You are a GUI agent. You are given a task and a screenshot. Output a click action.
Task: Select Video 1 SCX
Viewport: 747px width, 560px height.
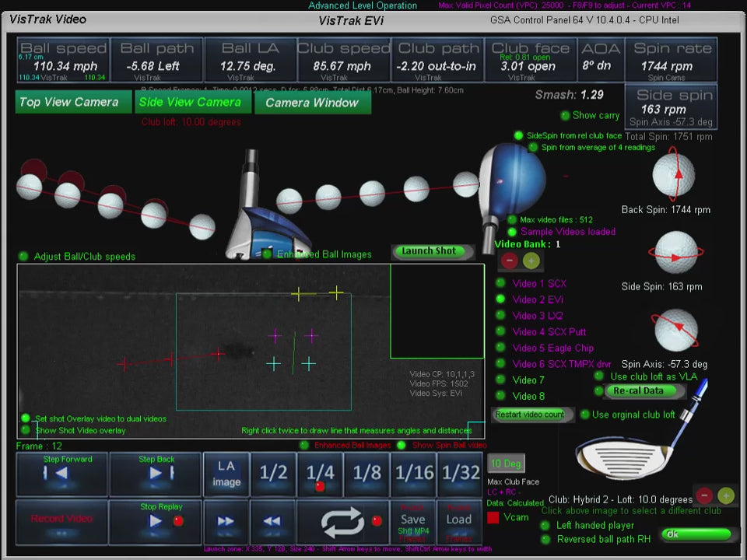500,283
